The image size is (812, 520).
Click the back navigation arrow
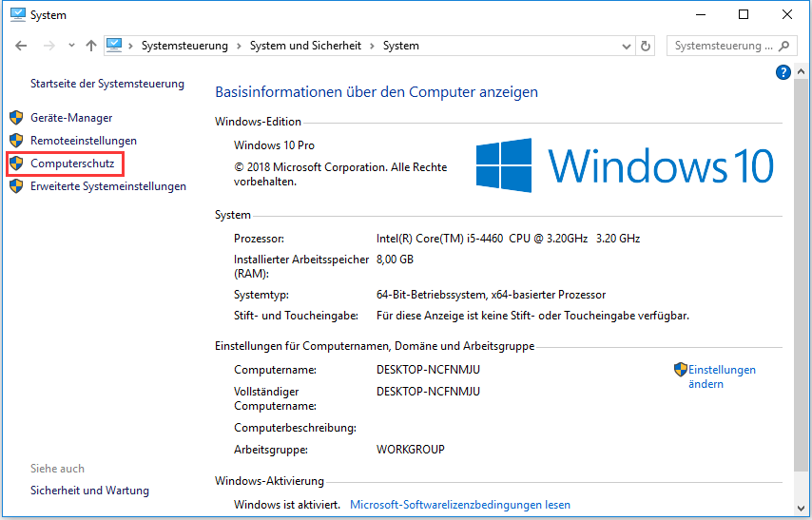pos(21,46)
